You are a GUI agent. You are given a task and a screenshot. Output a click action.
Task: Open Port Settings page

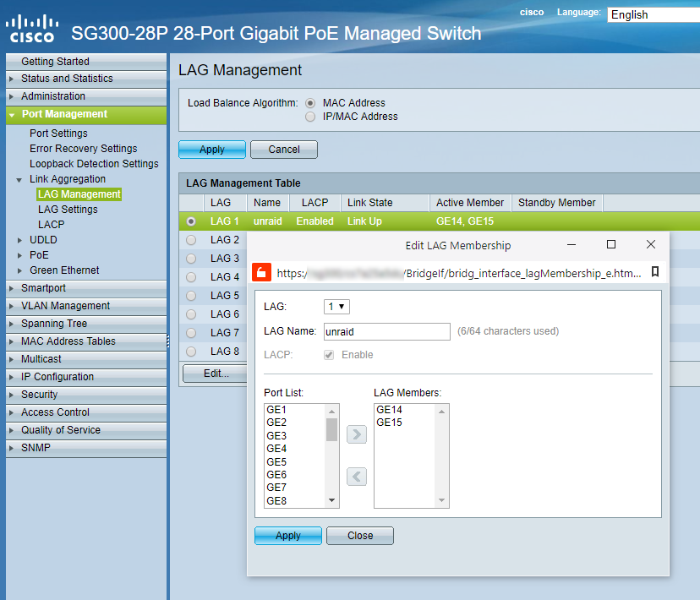[58, 134]
